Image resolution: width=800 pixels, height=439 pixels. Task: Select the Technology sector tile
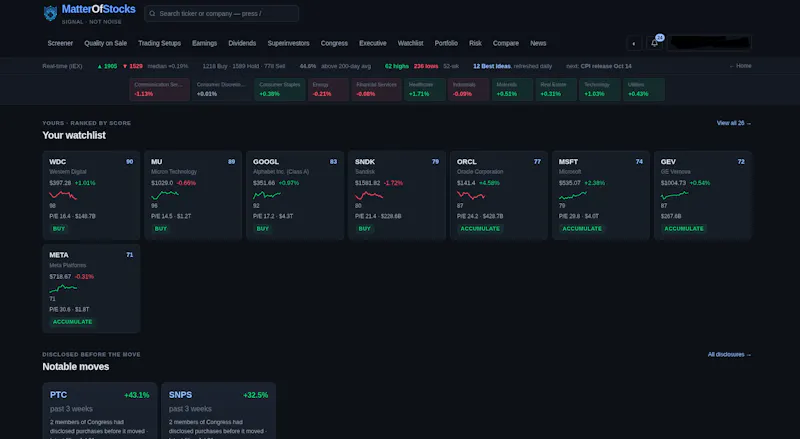(600, 89)
